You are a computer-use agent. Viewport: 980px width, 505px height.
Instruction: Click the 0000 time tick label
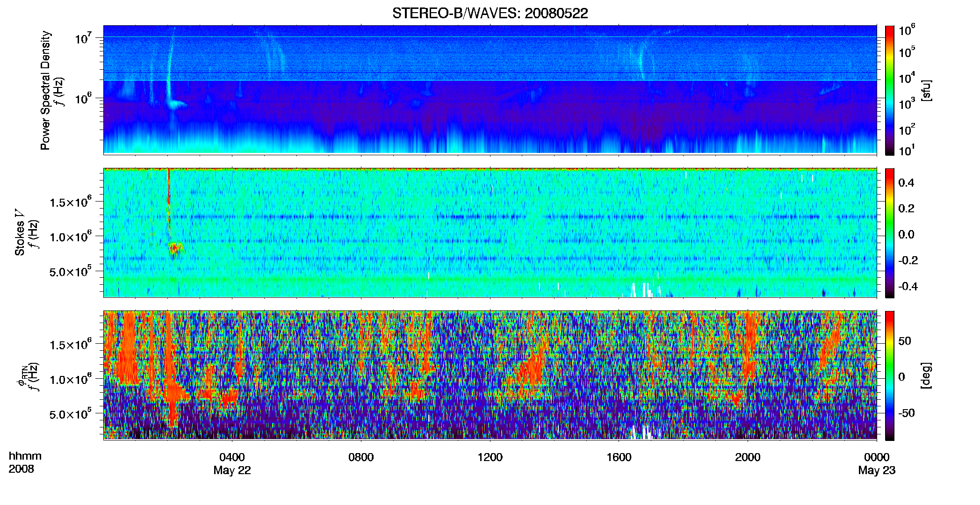pyautogui.click(x=877, y=457)
